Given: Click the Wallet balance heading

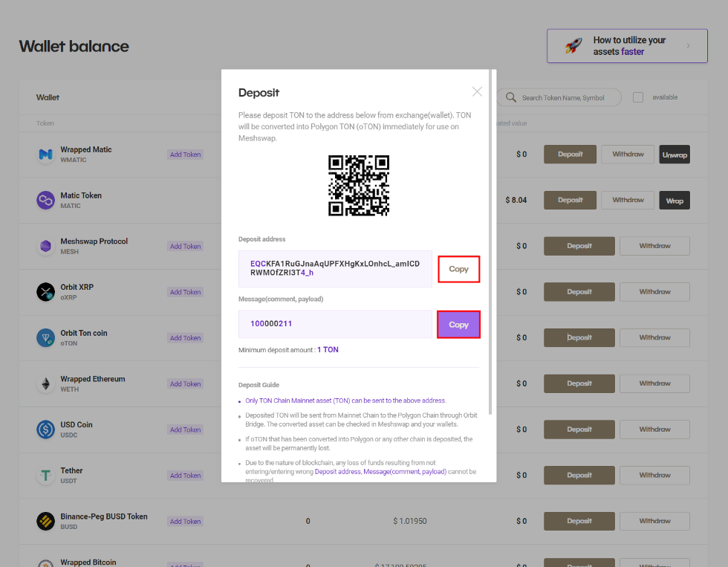Looking at the screenshot, I should point(74,46).
